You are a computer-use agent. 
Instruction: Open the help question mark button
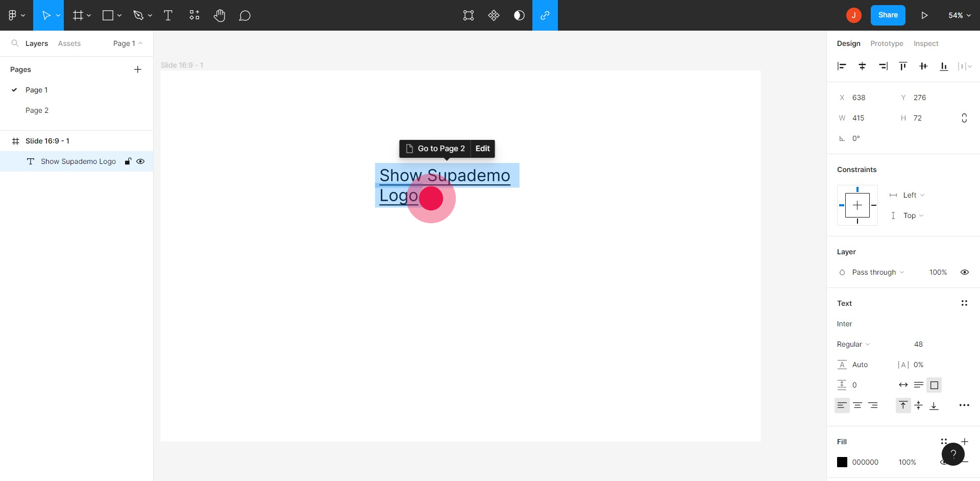pyautogui.click(x=953, y=454)
